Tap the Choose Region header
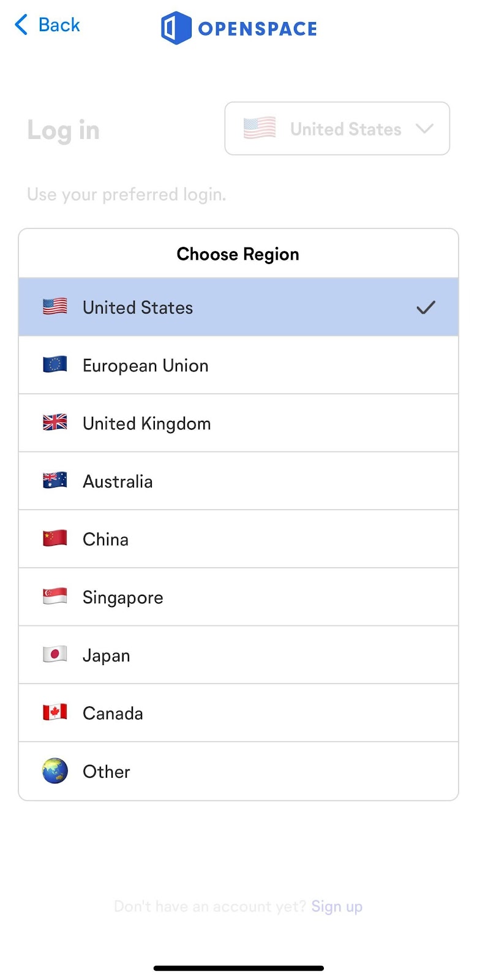The height and width of the screenshot is (980, 477). (x=238, y=254)
